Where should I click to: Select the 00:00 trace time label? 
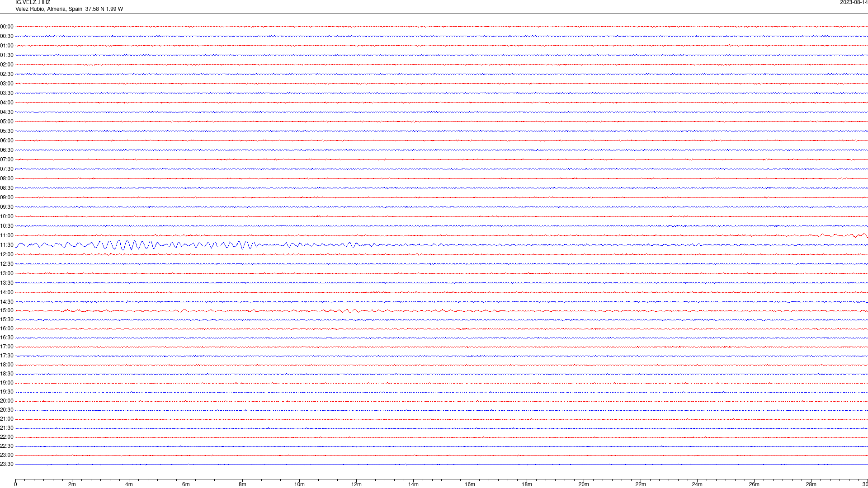pyautogui.click(x=7, y=27)
